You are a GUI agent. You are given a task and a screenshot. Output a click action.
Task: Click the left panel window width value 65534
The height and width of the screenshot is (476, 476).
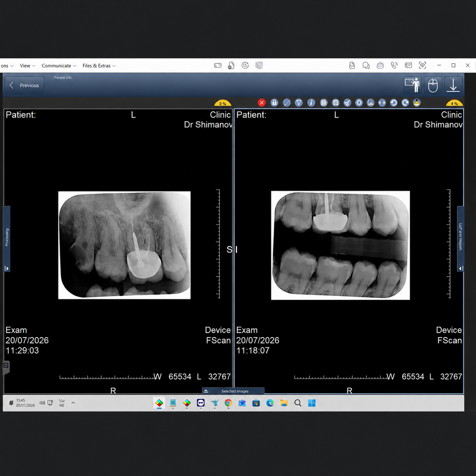(180, 377)
